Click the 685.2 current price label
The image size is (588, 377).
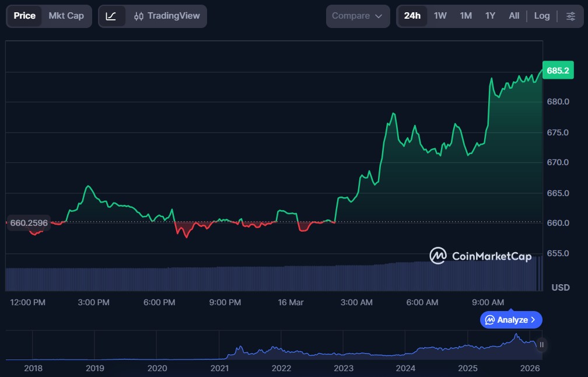558,71
